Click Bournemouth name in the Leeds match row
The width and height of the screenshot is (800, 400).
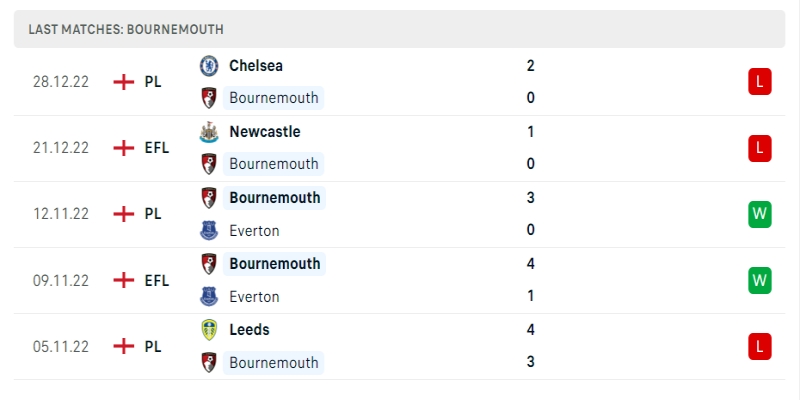pos(273,363)
